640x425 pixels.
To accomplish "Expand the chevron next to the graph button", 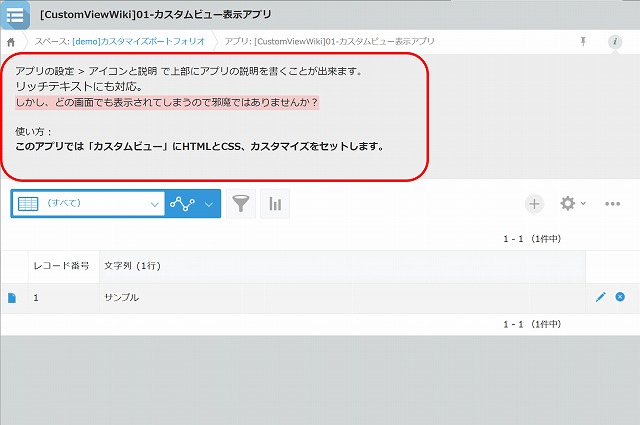I will pyautogui.click(x=209, y=204).
